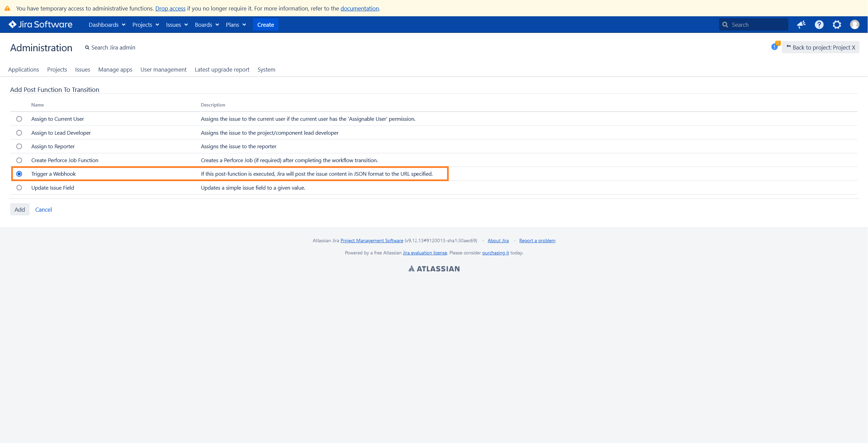
Task: Click the blue Create button
Action: click(266, 25)
